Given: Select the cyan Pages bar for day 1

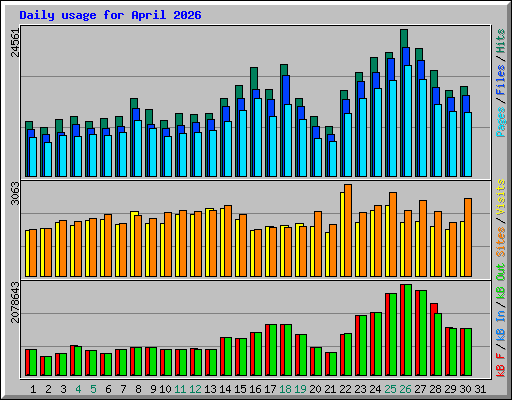Looking at the screenshot, I should [33, 157].
